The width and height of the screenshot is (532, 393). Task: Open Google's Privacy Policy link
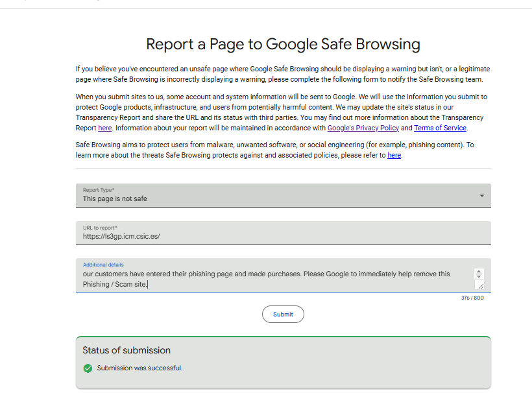click(363, 128)
